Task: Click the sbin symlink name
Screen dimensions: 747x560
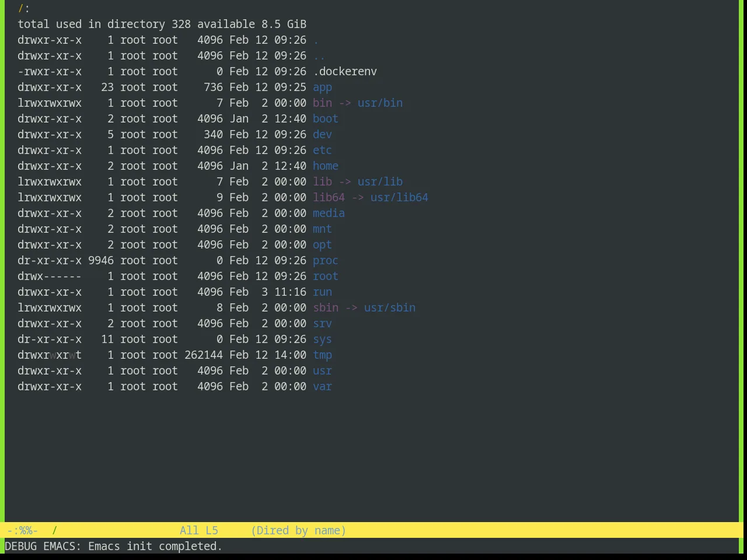Action: click(326, 308)
